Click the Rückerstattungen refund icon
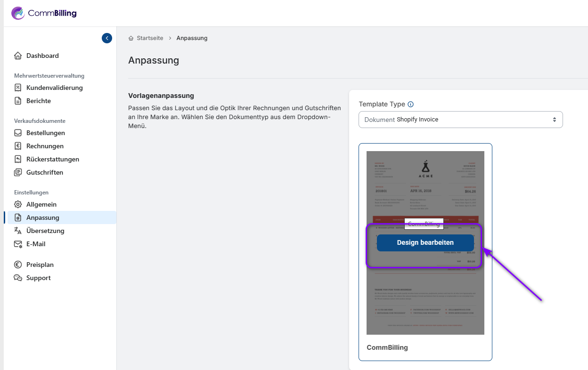588x370 pixels. pyautogui.click(x=18, y=159)
